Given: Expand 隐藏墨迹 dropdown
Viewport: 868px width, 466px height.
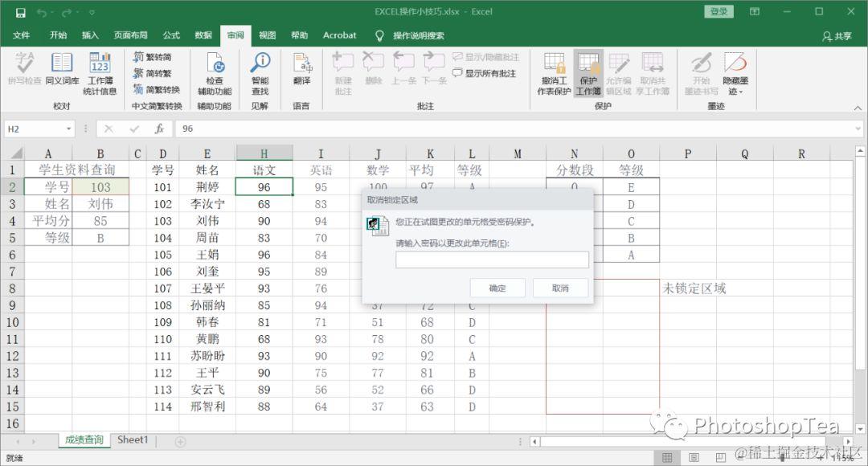Looking at the screenshot, I should tap(735, 74).
